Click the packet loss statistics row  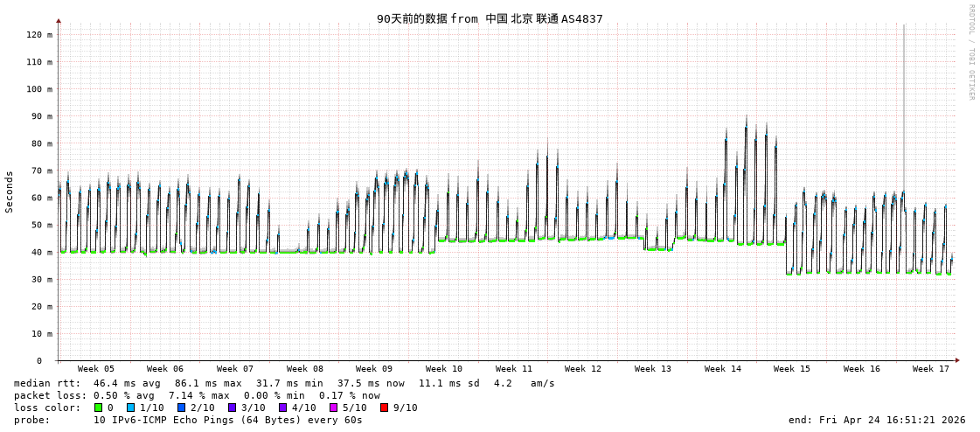(x=197, y=395)
